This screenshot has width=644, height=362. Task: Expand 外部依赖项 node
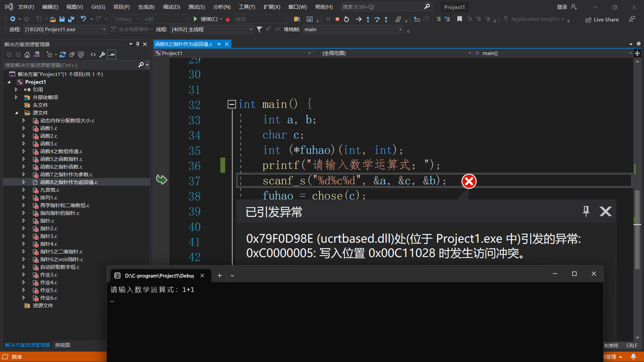click(16, 98)
